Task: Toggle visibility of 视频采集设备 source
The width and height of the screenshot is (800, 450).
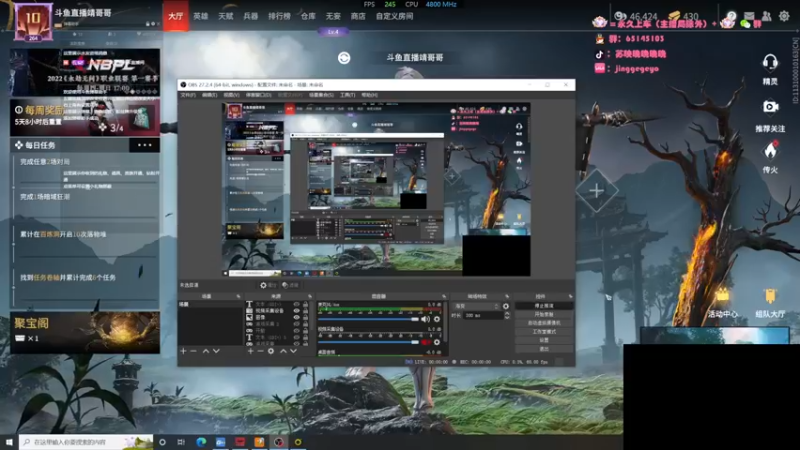Action: point(296,311)
